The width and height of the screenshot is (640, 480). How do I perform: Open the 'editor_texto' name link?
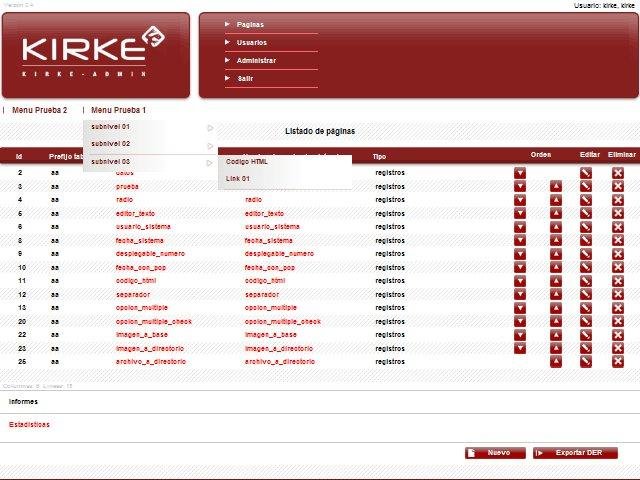tap(135, 213)
